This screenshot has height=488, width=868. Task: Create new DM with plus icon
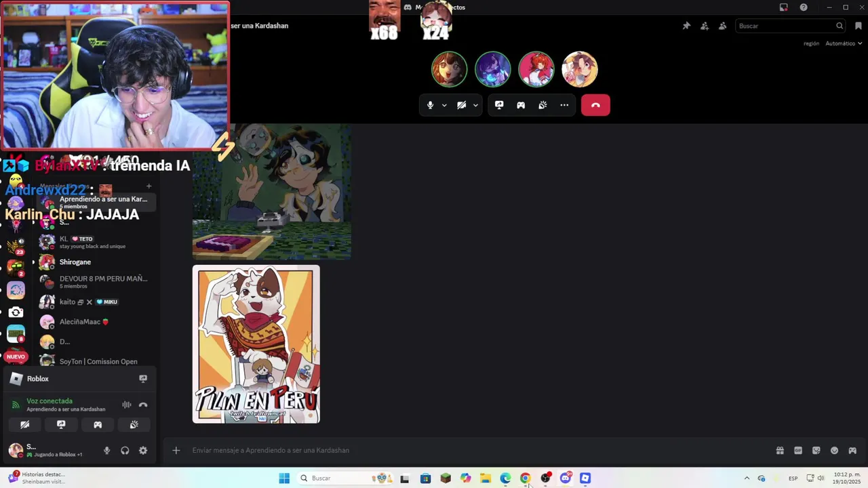click(149, 186)
